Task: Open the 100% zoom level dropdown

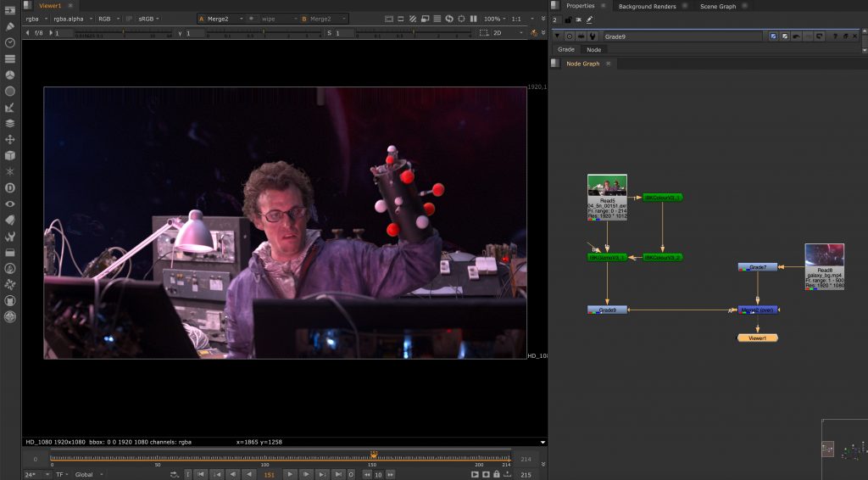Action: click(495, 19)
